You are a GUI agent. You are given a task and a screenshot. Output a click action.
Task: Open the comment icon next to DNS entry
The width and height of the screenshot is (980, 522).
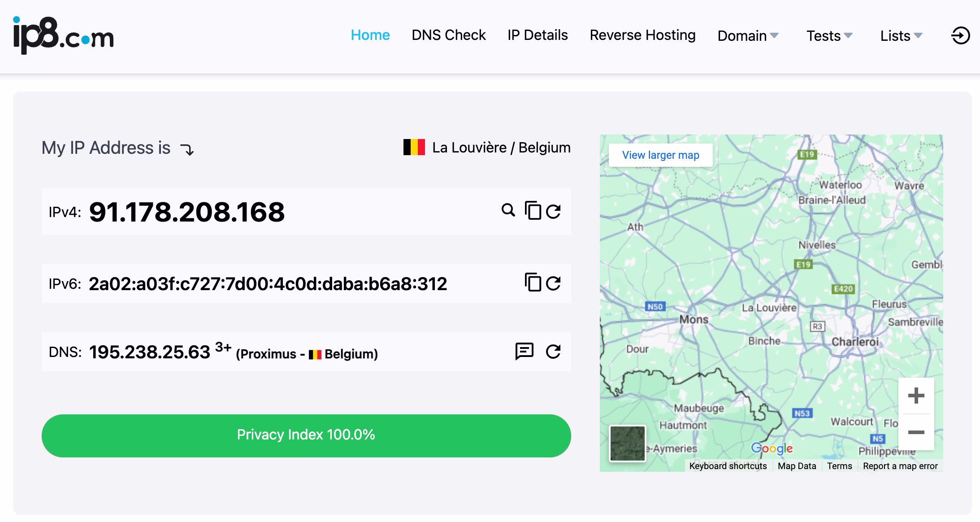point(524,352)
